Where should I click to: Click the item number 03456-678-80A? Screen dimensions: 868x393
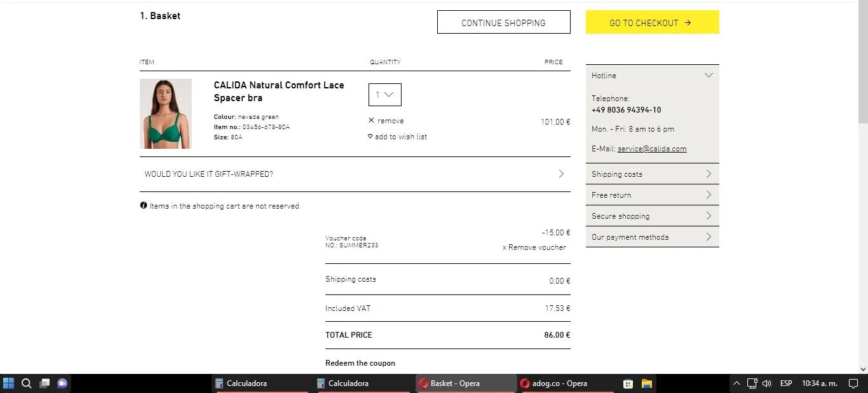(266, 127)
